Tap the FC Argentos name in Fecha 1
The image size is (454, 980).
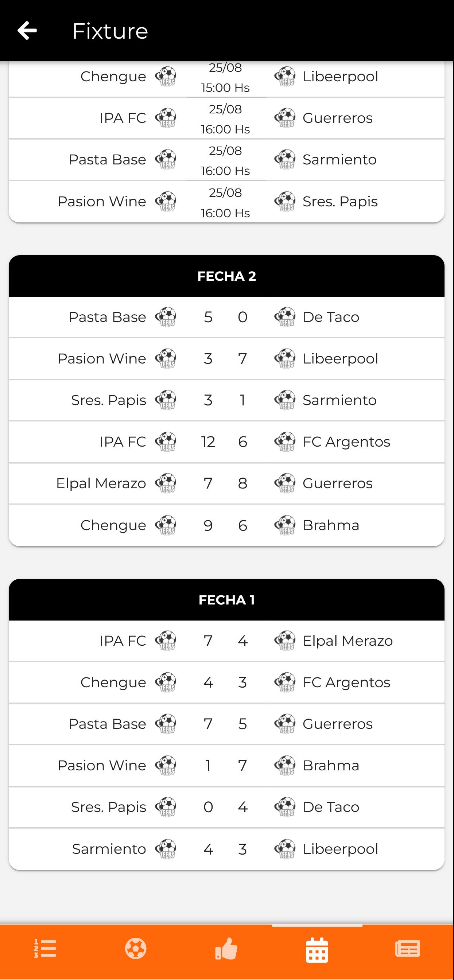(x=346, y=682)
